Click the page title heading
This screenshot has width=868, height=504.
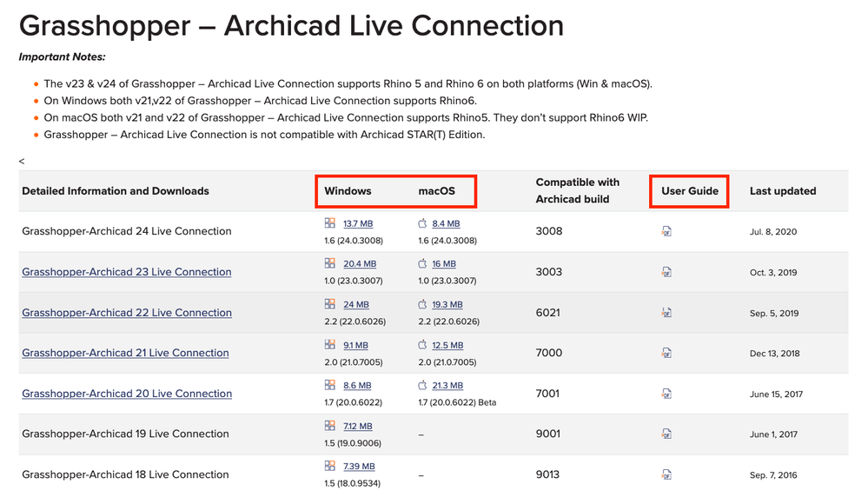(292, 26)
